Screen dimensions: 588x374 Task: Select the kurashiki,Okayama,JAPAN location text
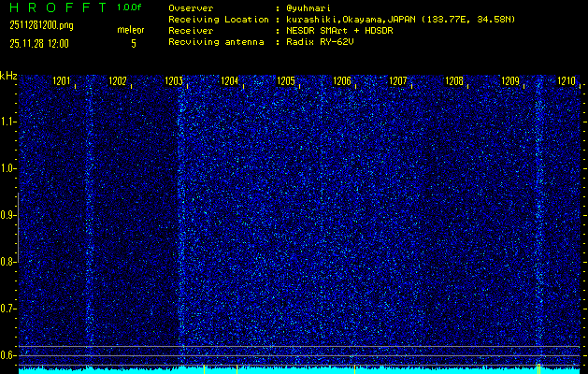coord(400,20)
